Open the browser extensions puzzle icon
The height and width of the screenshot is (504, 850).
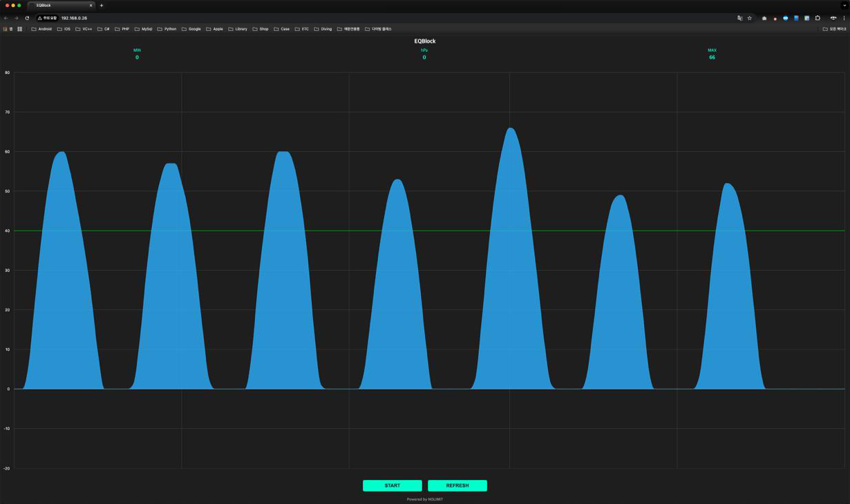tap(818, 18)
